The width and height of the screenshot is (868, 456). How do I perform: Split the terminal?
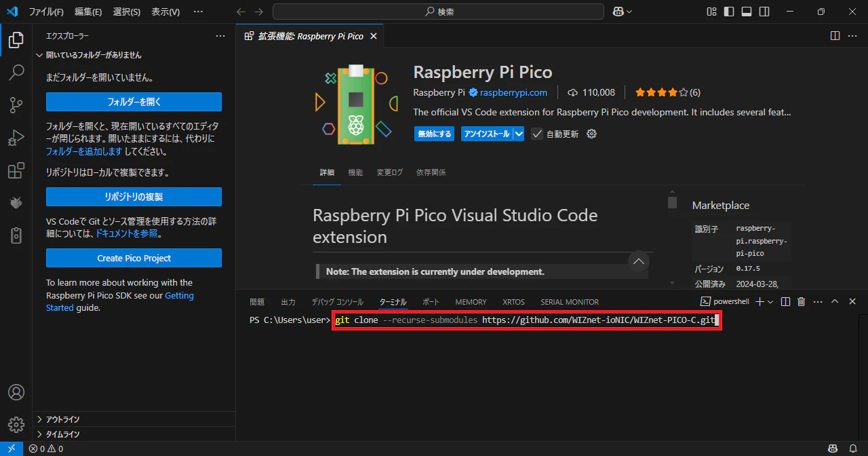click(x=785, y=301)
